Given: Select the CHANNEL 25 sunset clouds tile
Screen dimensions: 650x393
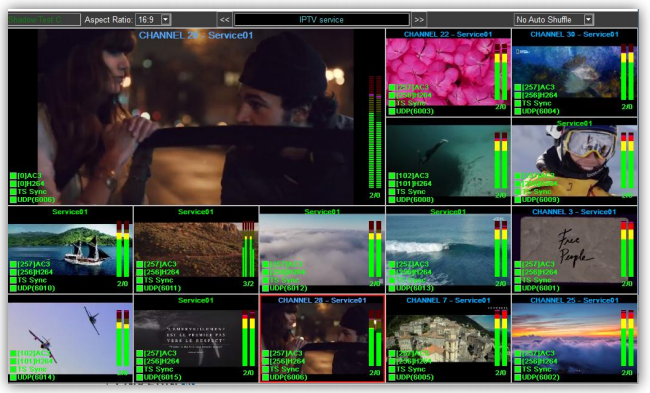Looking at the screenshot, I should (x=575, y=339).
